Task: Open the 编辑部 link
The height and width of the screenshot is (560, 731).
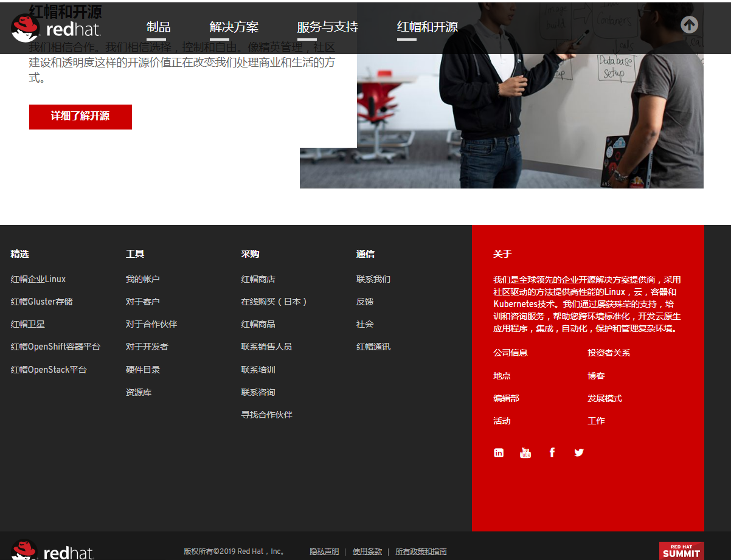Action: 506,398
